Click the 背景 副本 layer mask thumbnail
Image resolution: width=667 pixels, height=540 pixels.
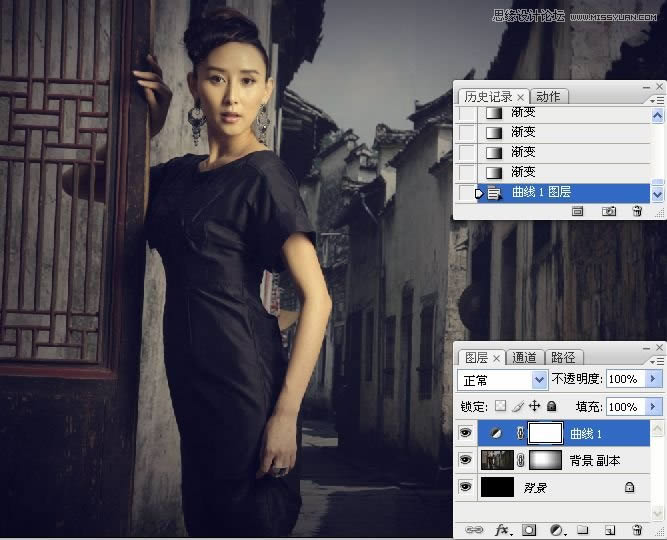coord(545,460)
